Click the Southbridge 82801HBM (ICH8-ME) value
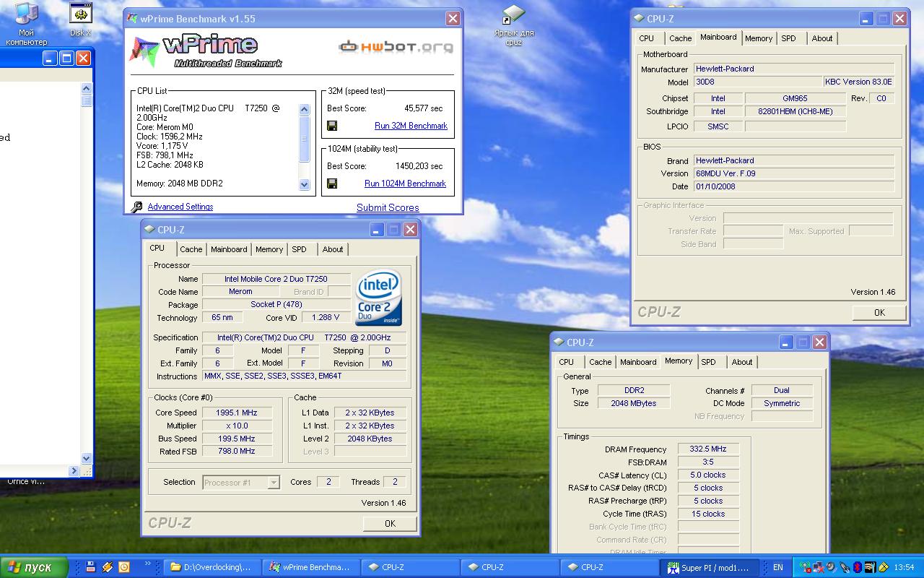The height and width of the screenshot is (578, 924). point(795,111)
